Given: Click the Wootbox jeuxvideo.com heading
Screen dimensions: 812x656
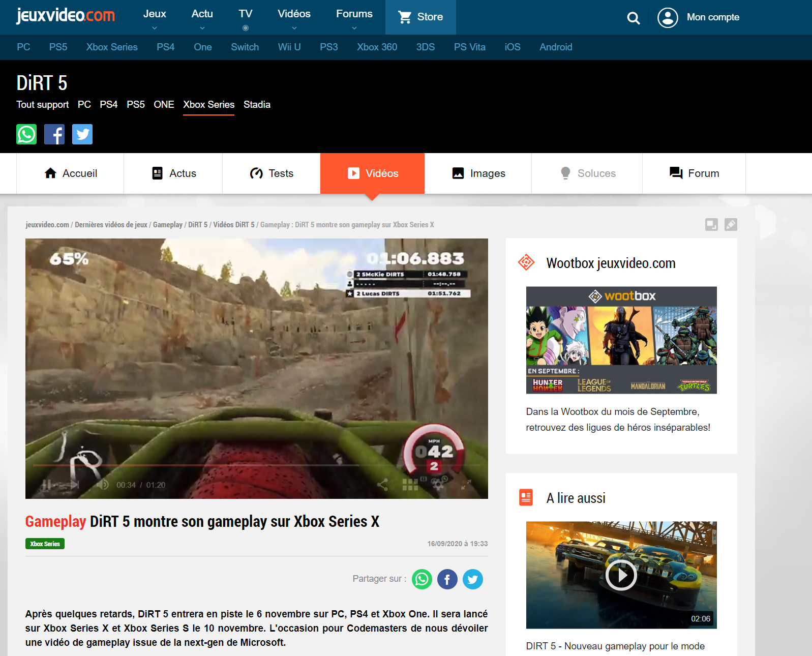Looking at the screenshot, I should point(611,263).
